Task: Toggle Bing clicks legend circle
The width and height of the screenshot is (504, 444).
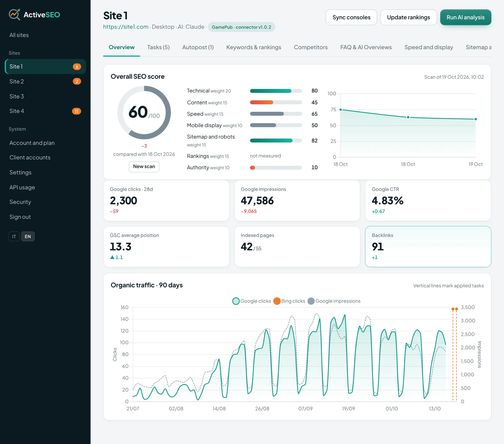Action: click(277, 301)
